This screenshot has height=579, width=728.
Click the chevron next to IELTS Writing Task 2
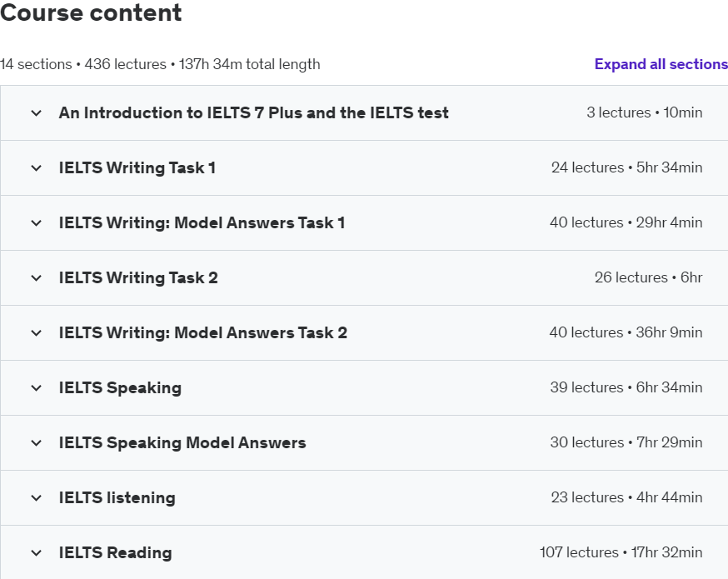click(x=36, y=278)
